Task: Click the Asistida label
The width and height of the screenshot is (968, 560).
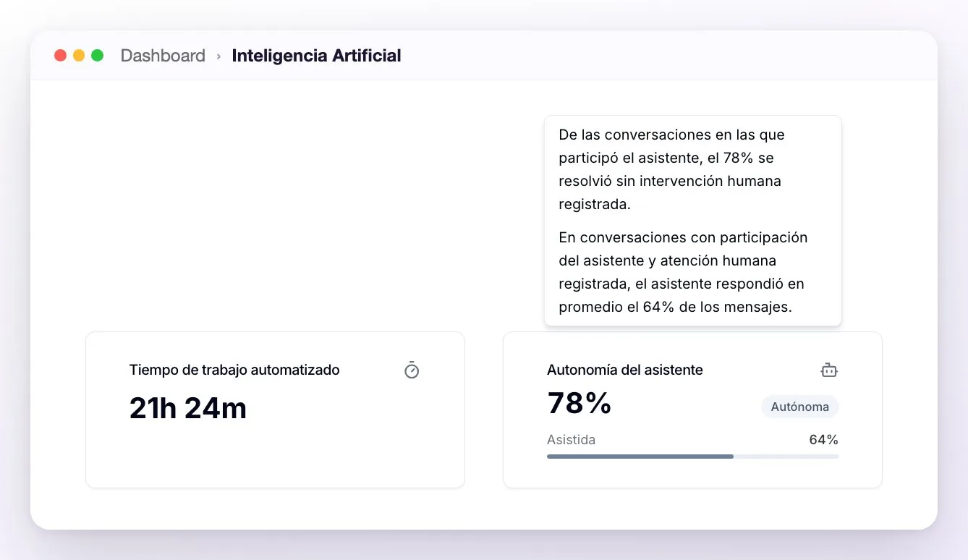Action: (572, 440)
